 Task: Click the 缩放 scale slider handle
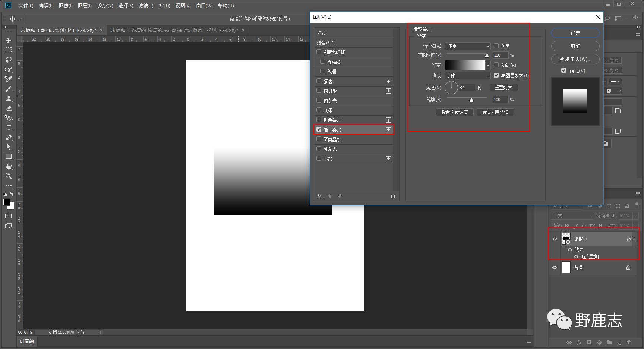click(x=471, y=100)
